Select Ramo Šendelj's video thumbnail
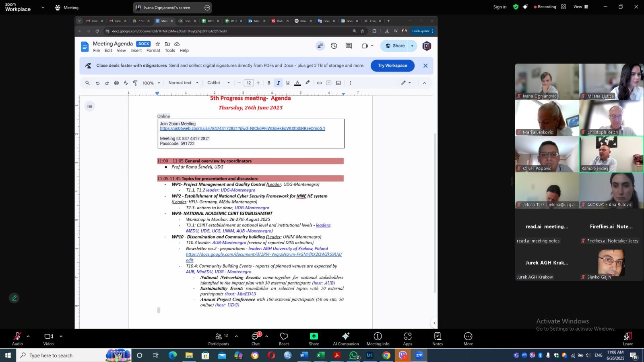 pos(611,154)
